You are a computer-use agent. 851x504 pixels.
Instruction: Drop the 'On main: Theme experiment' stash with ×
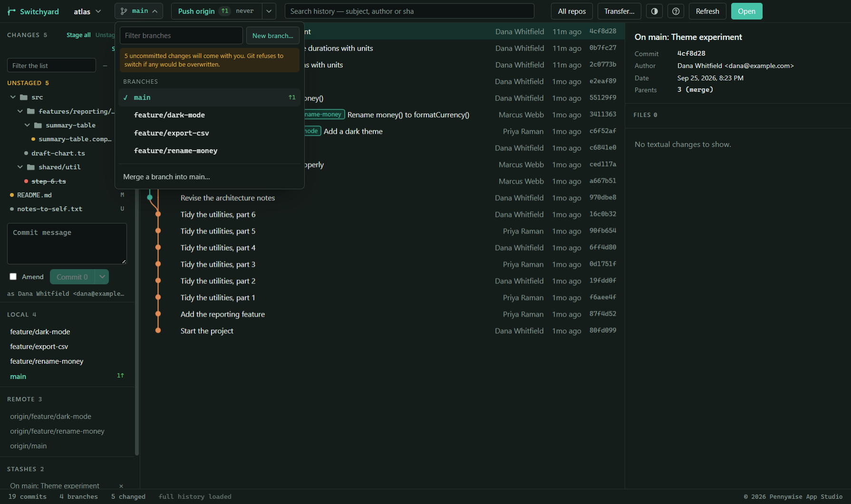121,486
